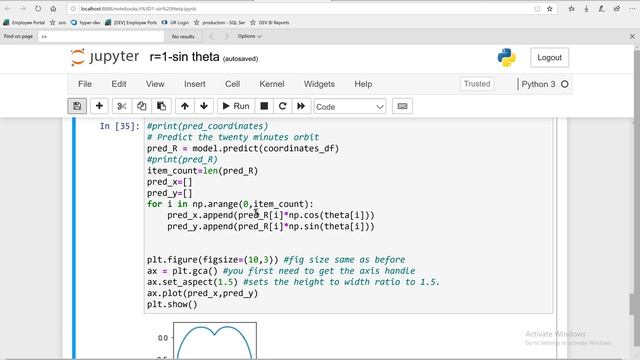Viewport: 640px width, 360px height.
Task: Open the [DEV] Employee Portal bookmark
Action: (131, 22)
